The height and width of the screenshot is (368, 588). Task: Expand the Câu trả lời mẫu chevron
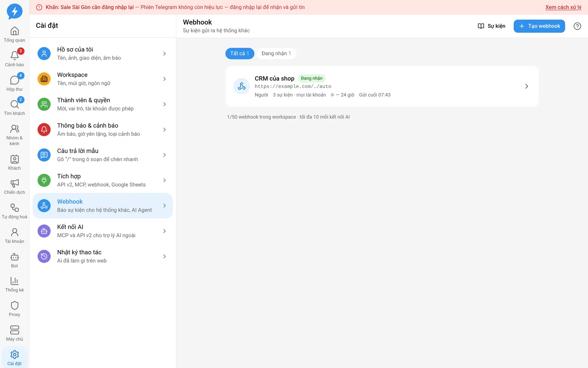point(164,155)
